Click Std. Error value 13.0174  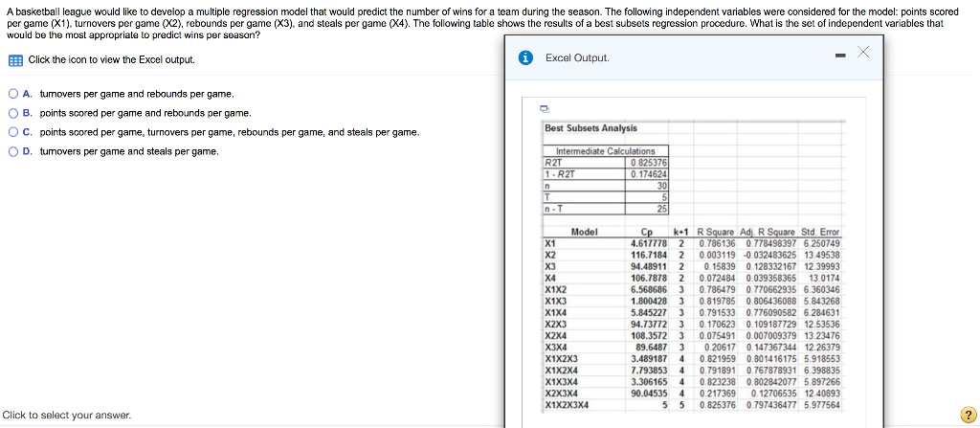coord(824,278)
